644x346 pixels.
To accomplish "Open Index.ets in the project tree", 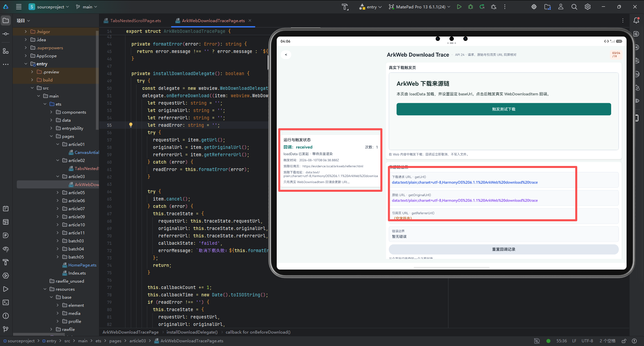I will pyautogui.click(x=77, y=273).
